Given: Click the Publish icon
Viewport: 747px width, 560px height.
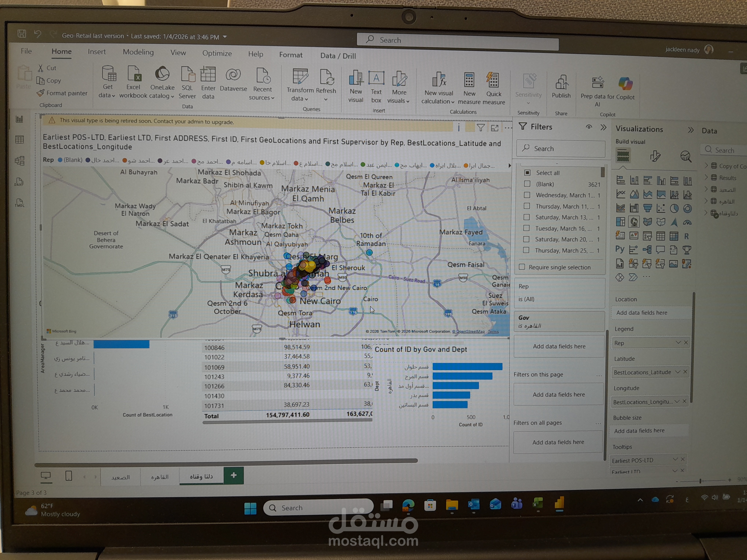Looking at the screenshot, I should [561, 82].
